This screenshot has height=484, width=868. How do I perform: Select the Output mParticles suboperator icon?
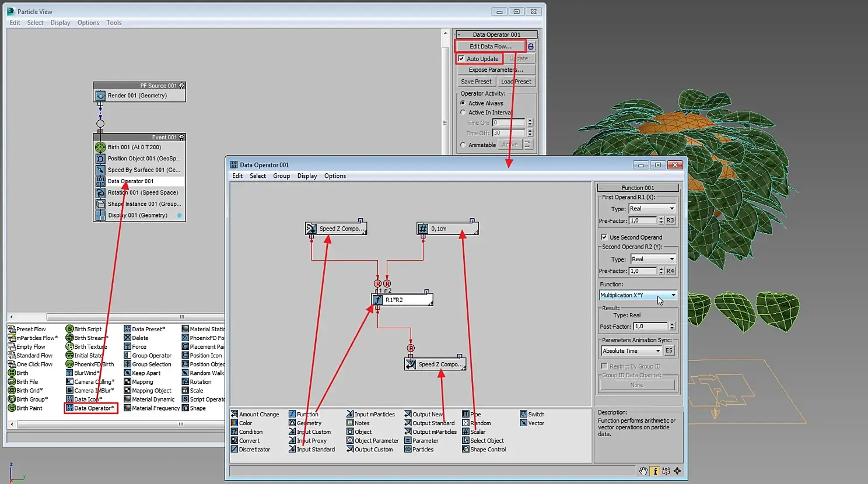408,432
